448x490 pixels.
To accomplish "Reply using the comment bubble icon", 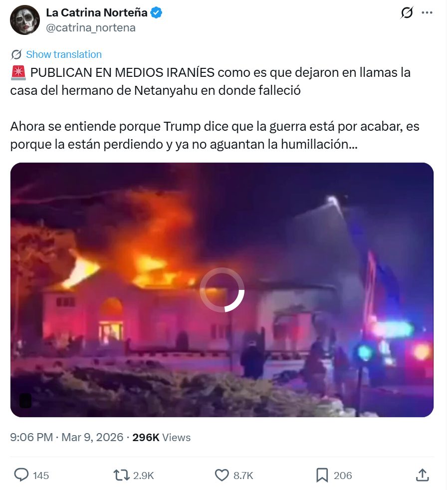I will tap(21, 475).
